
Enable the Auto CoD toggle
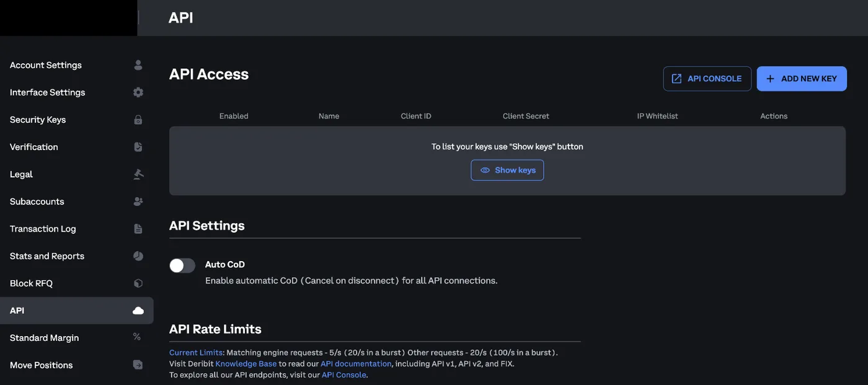(182, 266)
